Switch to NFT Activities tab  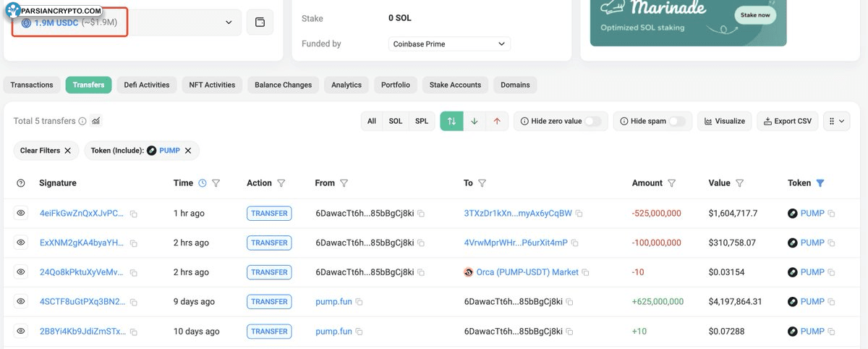[x=212, y=85]
